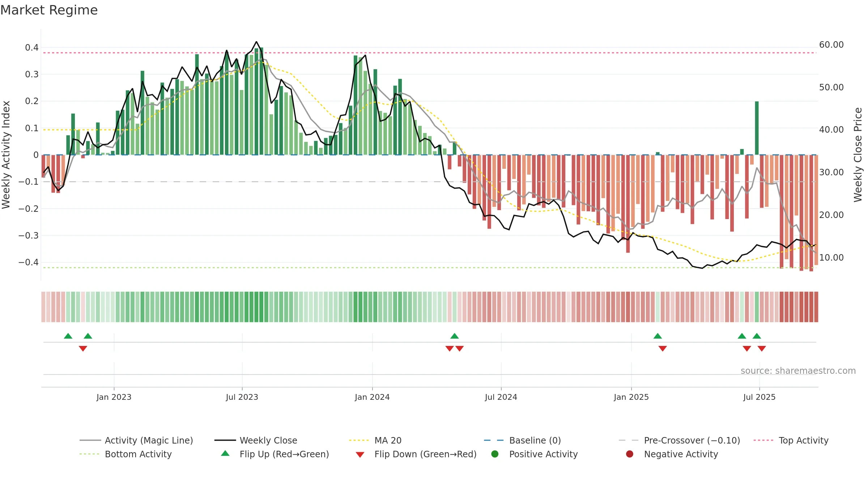
Task: Click the green Flip Up triangle icon in legend
Action: (x=225, y=453)
